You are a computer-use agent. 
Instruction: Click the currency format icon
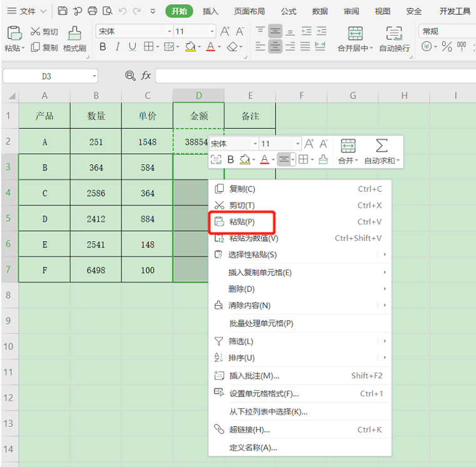tap(427, 46)
